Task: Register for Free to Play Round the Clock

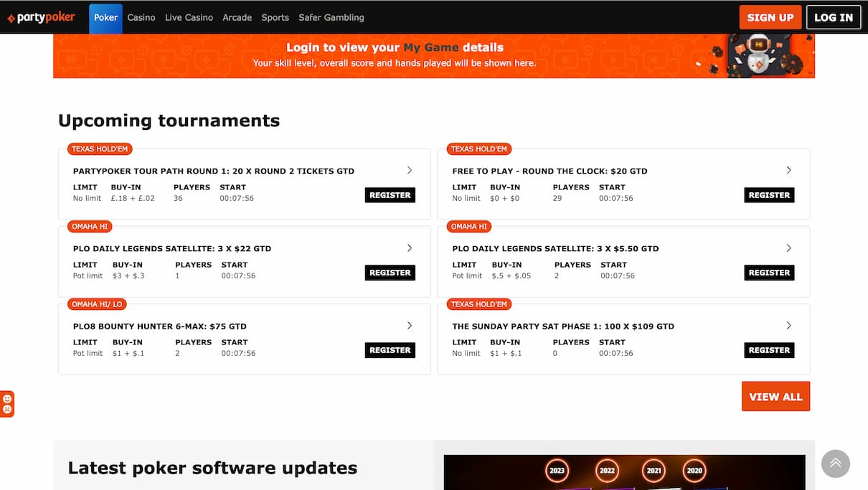Action: 769,195
